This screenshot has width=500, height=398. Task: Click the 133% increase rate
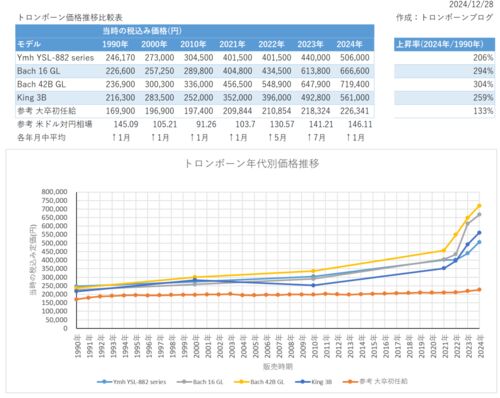(483, 111)
